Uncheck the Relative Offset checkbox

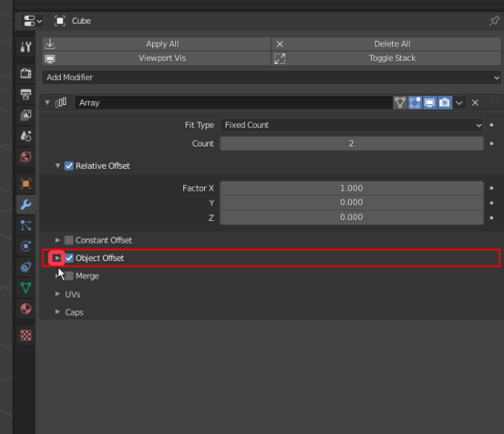[x=69, y=166]
